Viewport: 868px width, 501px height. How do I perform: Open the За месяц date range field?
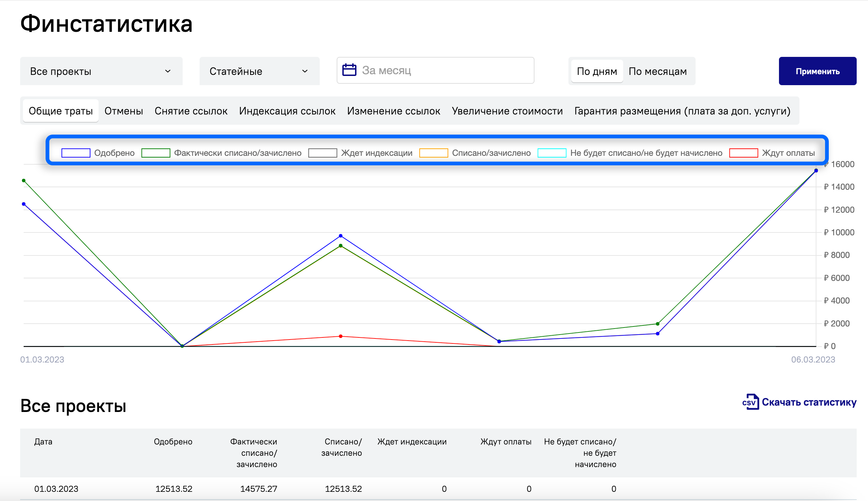(435, 70)
